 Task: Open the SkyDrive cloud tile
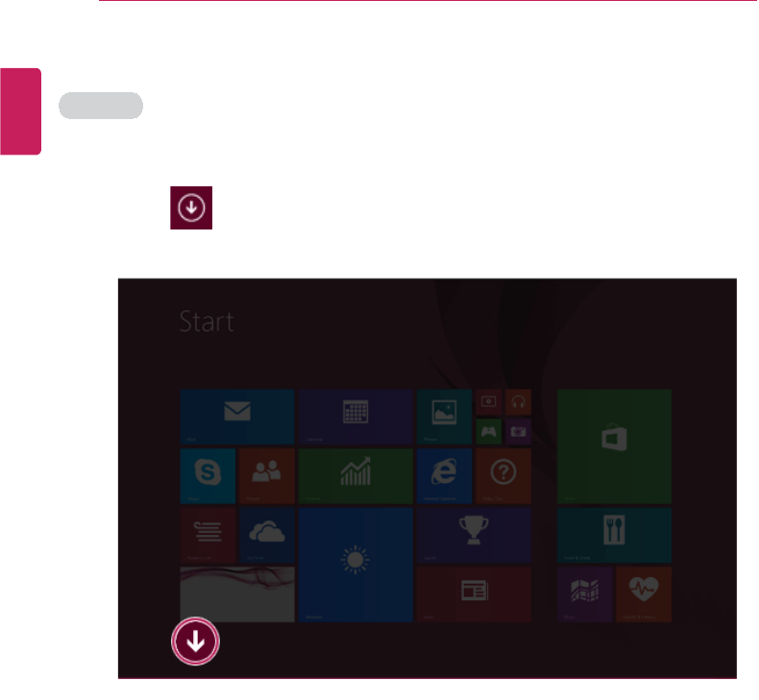point(267,535)
